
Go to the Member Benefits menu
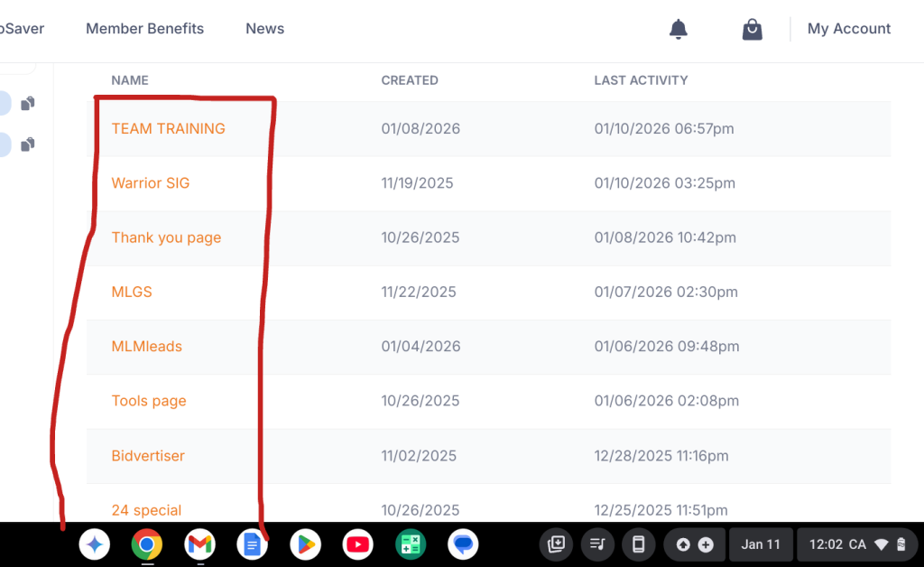(x=144, y=29)
